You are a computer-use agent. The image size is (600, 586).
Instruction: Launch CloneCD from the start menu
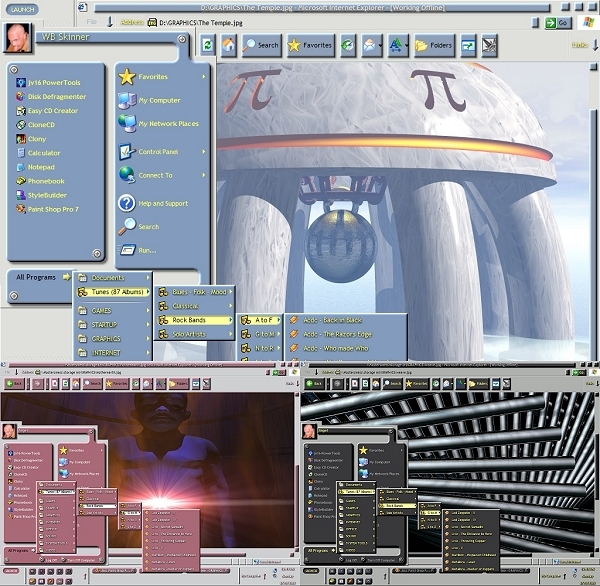tap(36, 125)
